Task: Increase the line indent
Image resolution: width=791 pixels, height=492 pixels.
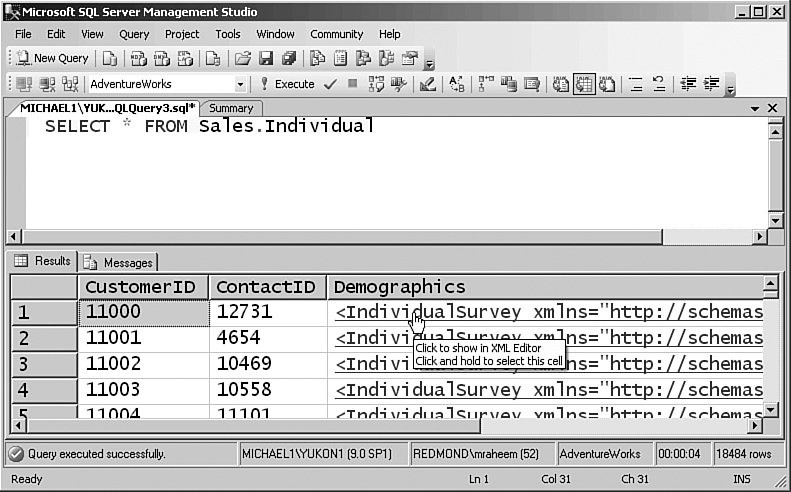Action: click(x=711, y=84)
